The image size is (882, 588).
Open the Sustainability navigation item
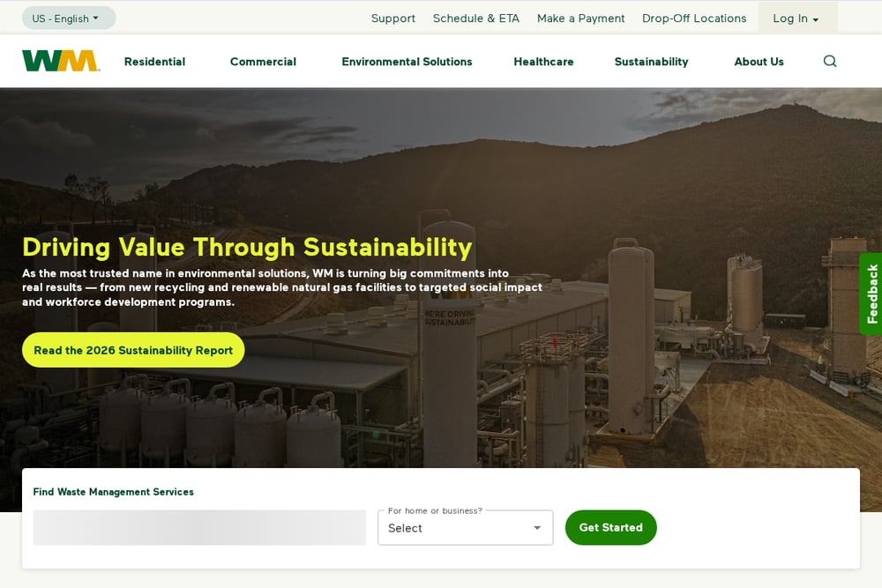pos(652,62)
